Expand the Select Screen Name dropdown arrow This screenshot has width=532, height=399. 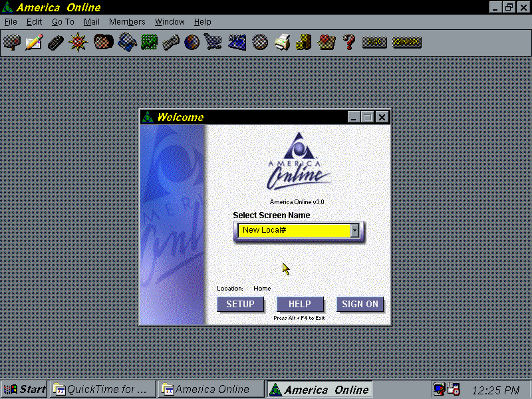pos(355,230)
